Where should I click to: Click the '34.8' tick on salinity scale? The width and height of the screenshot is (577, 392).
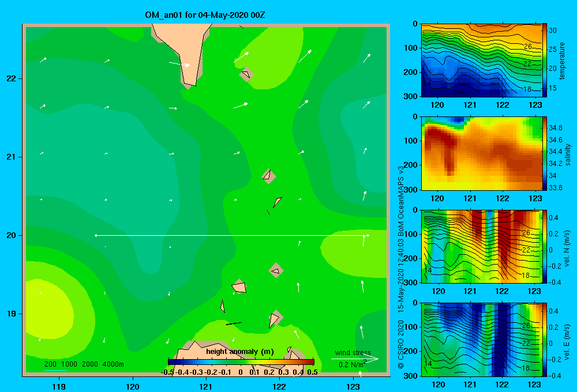click(555, 128)
